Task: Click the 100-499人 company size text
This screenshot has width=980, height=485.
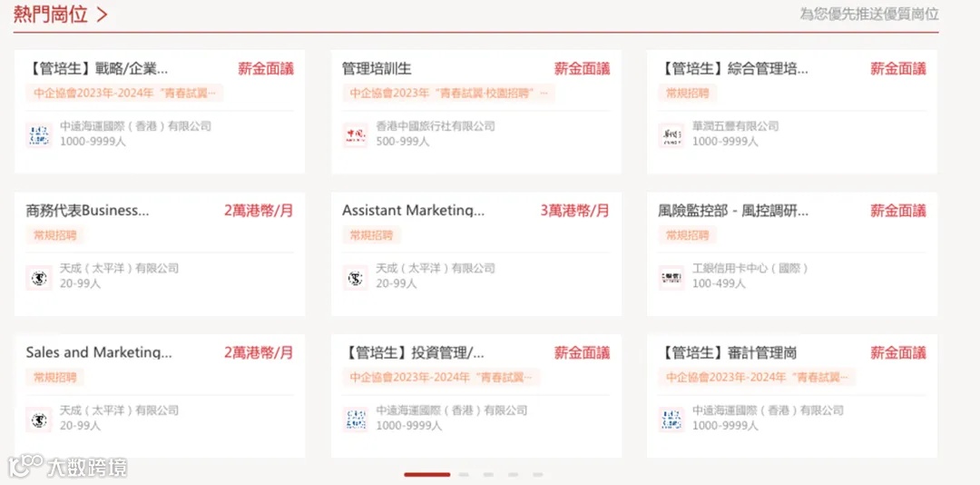Action: pyautogui.click(x=719, y=284)
